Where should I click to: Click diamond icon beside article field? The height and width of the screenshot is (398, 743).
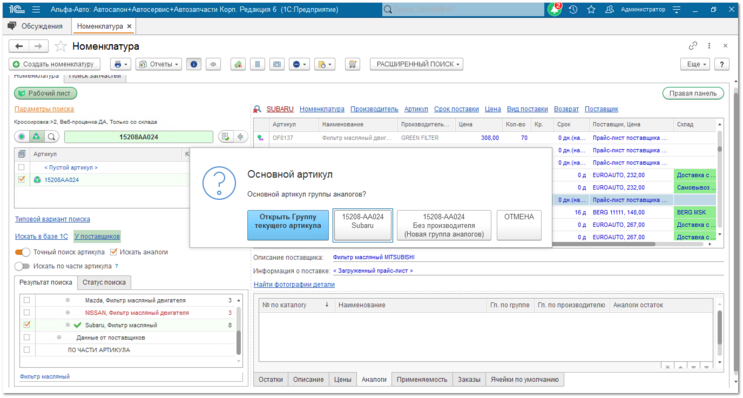pos(240,137)
